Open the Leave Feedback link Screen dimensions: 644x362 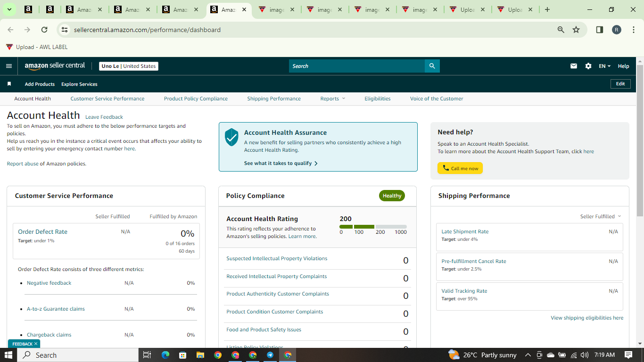click(104, 117)
